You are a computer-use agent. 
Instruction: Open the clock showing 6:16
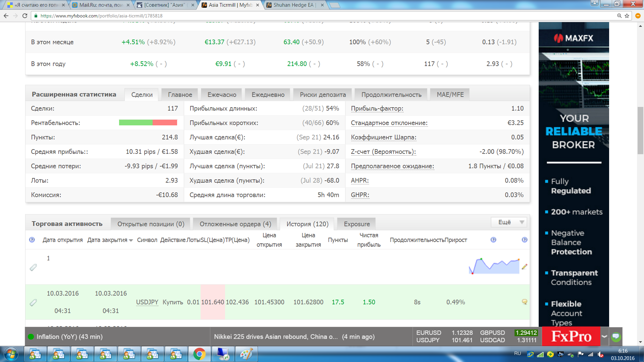click(623, 354)
